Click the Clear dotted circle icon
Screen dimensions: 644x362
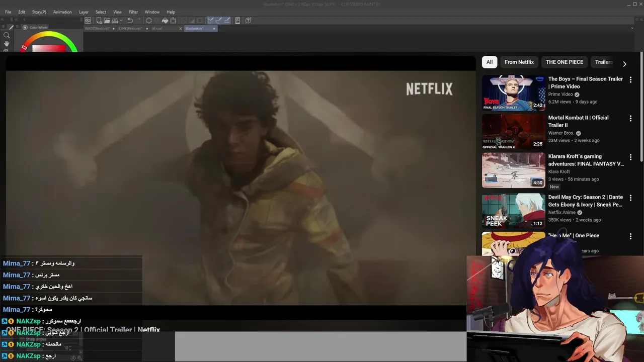click(149, 21)
